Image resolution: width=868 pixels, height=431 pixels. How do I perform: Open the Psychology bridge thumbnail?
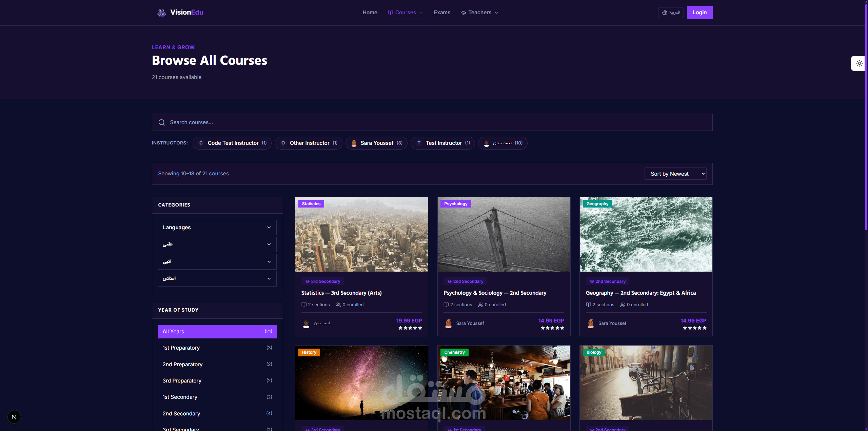[504, 234]
